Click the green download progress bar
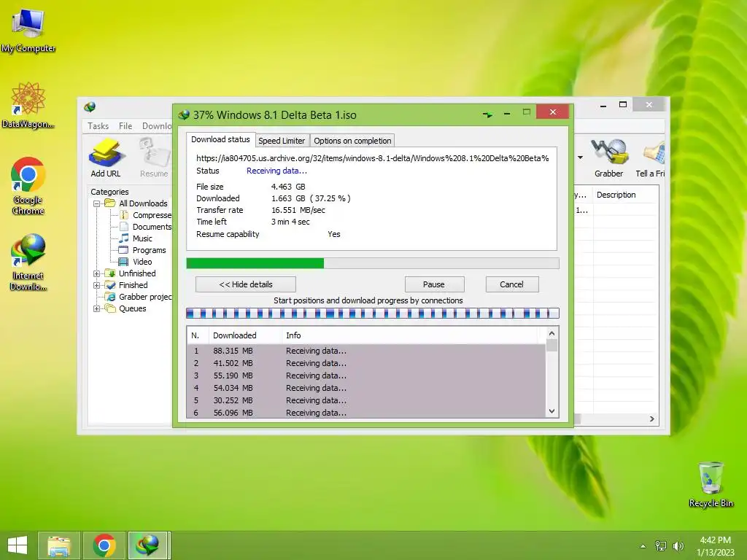747x560 pixels. (x=373, y=262)
